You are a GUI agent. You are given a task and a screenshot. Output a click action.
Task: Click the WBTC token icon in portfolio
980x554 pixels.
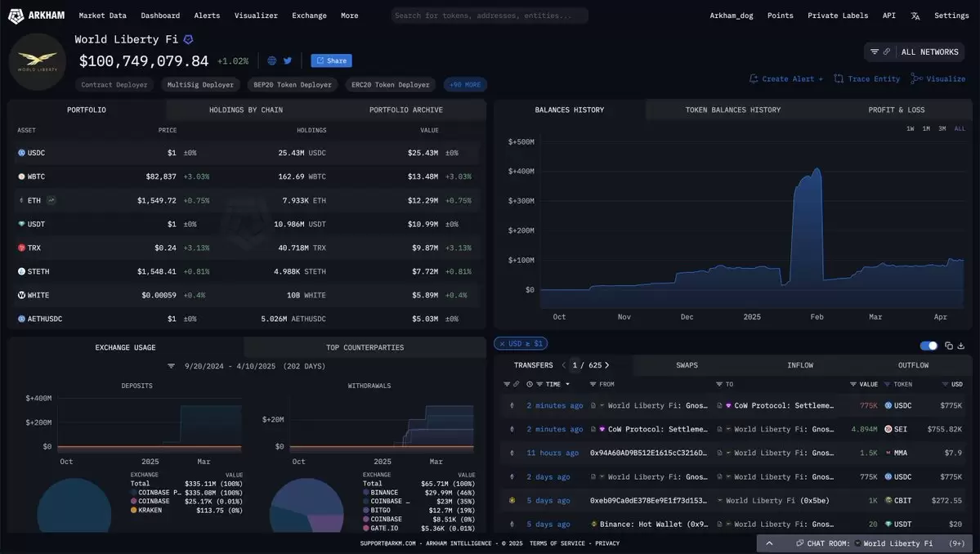(21, 176)
